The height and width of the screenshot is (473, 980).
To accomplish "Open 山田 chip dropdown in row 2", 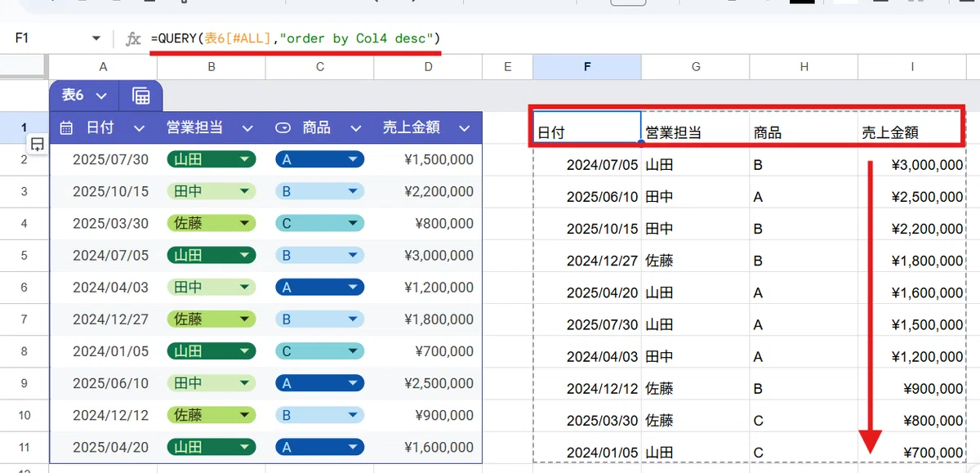I will (x=243, y=159).
